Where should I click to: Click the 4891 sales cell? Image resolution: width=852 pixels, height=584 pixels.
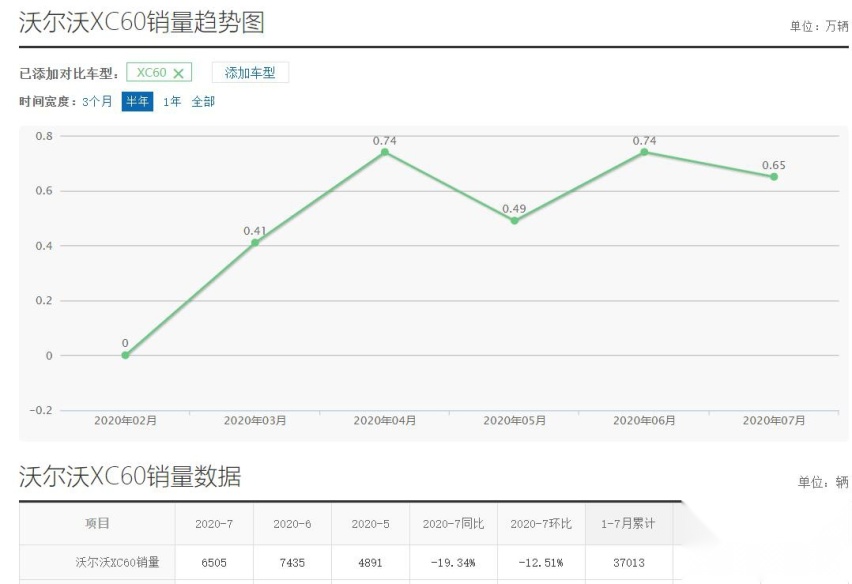(371, 563)
